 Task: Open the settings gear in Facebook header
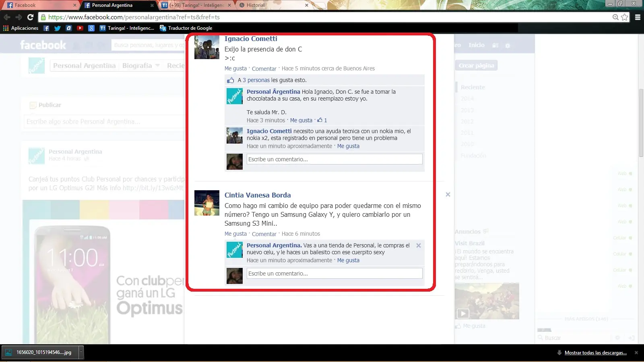[x=508, y=45]
